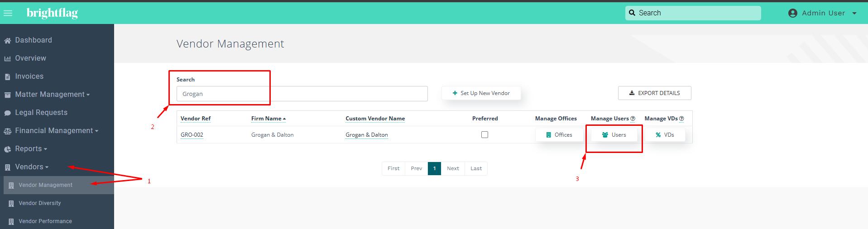Click the Financial Management scales icon
The image size is (868, 229).
tap(7, 131)
